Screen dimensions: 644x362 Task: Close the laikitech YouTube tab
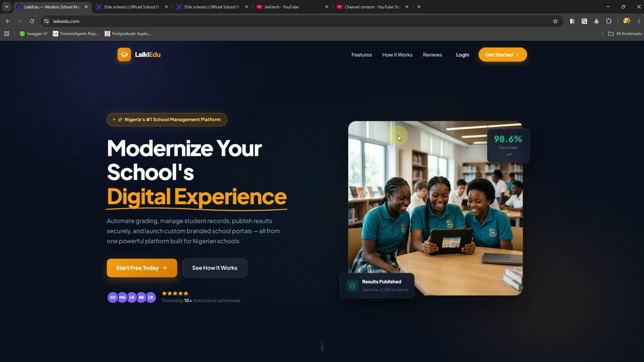pos(327,7)
